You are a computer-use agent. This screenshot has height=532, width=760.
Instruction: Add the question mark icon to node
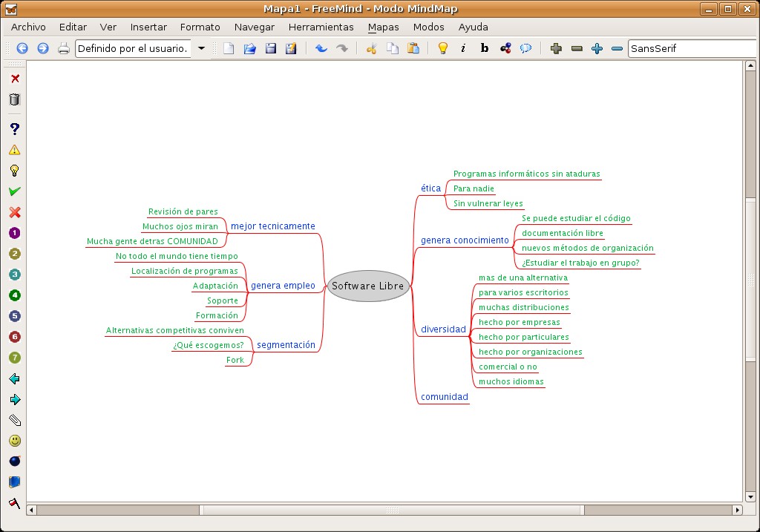(15, 129)
